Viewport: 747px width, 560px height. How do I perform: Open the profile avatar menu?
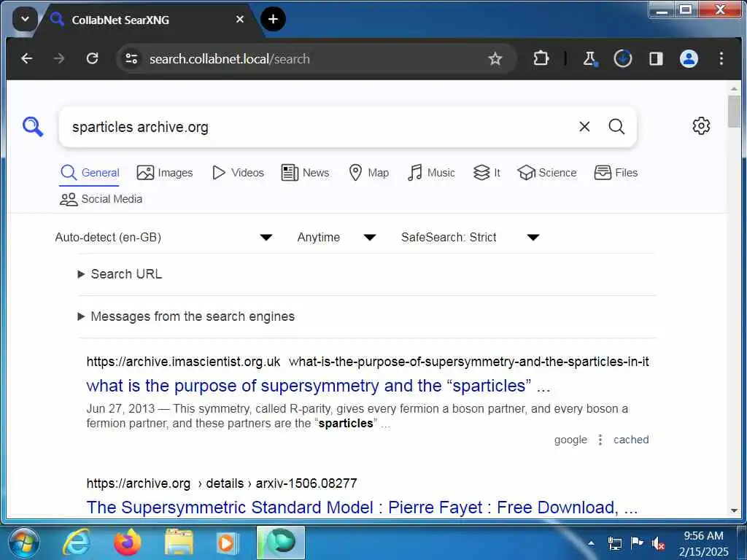(x=689, y=58)
